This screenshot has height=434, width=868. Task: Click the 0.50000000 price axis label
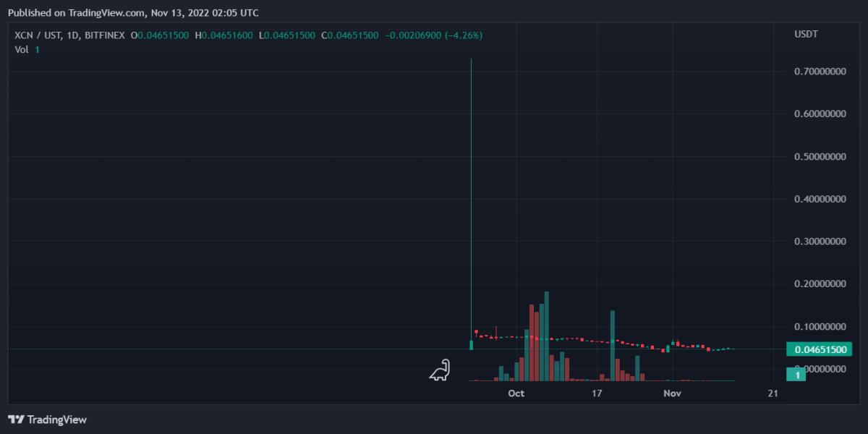(x=820, y=156)
